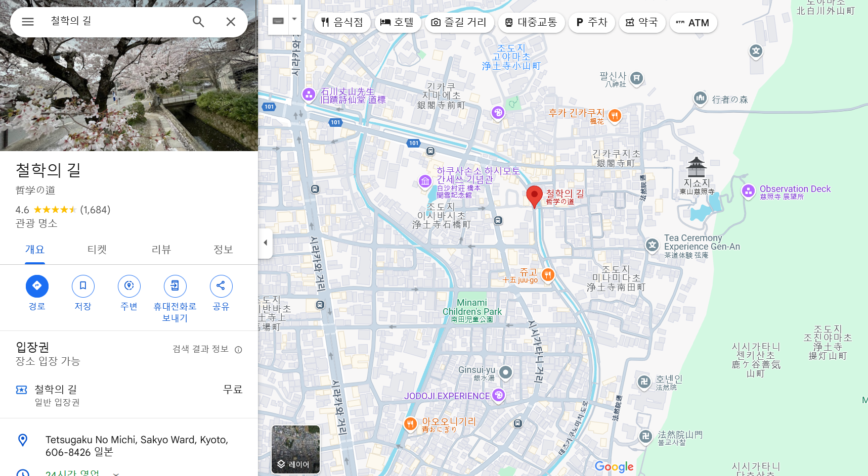Screen dimensions: 868x476
Task: Open the 철학의 길 일반 입장권 ticket row
Action: [129, 395]
